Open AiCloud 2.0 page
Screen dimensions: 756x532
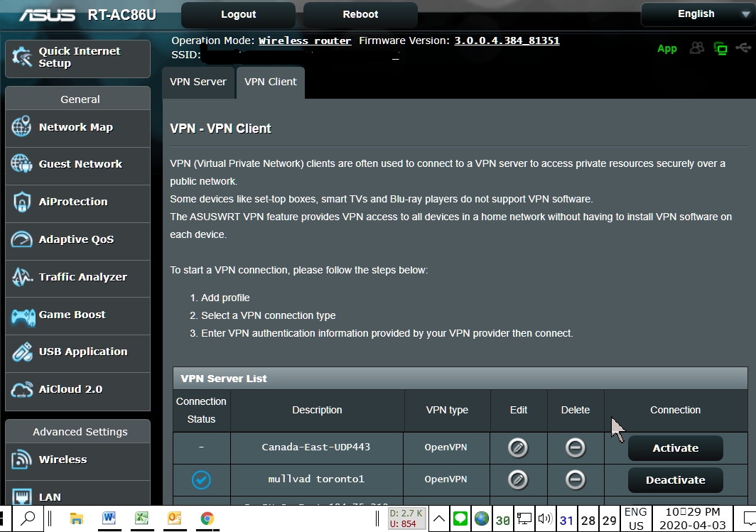77,390
